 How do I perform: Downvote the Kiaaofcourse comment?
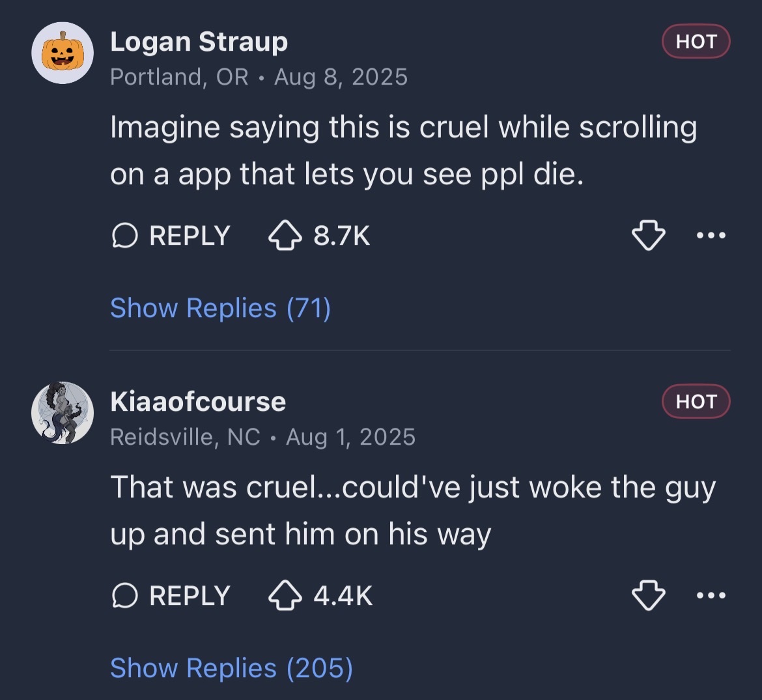[x=649, y=595]
